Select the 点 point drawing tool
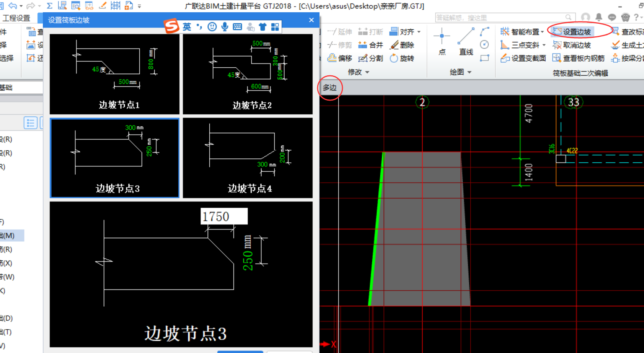Image resolution: width=644 pixels, height=353 pixels. (442, 41)
